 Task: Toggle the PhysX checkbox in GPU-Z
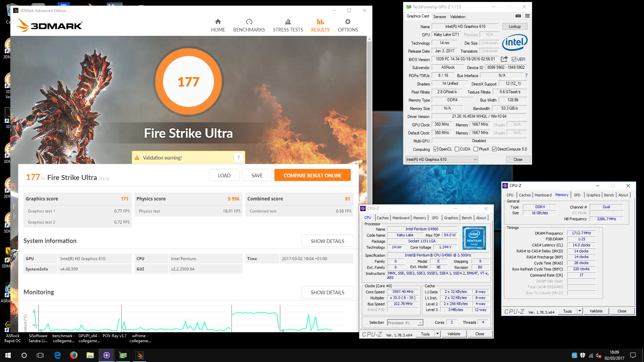point(476,149)
